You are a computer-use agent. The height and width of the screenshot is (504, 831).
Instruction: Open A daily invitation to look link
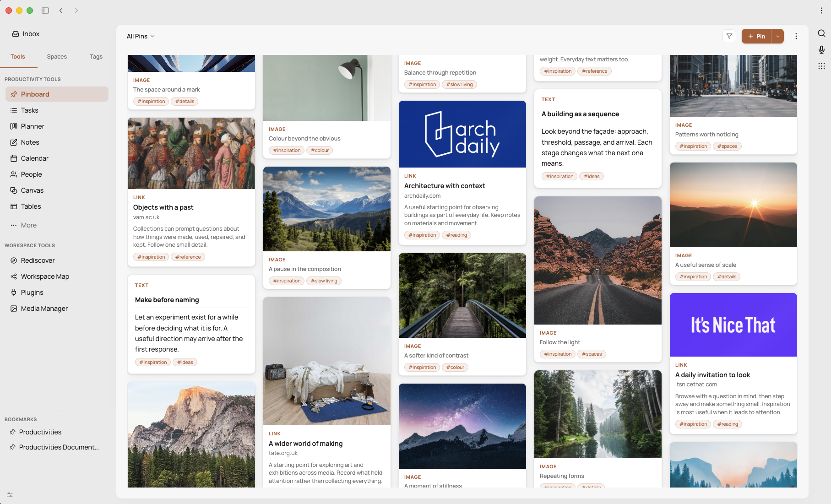[712, 375]
